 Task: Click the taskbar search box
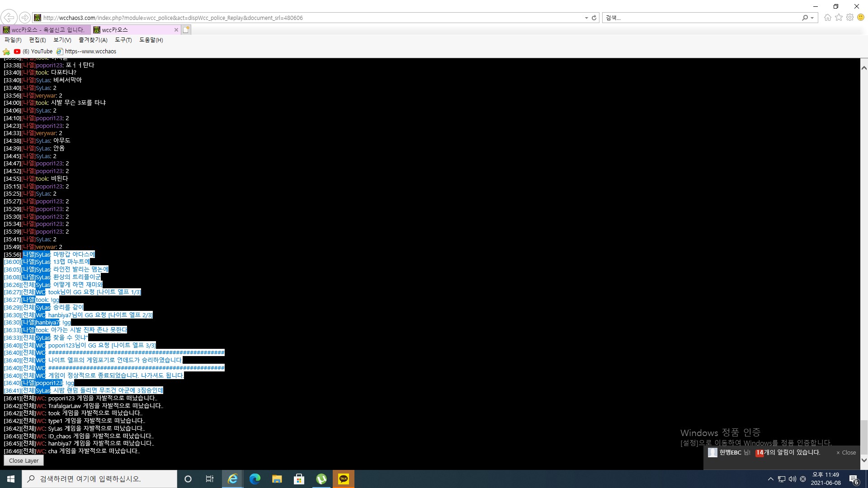(x=99, y=479)
